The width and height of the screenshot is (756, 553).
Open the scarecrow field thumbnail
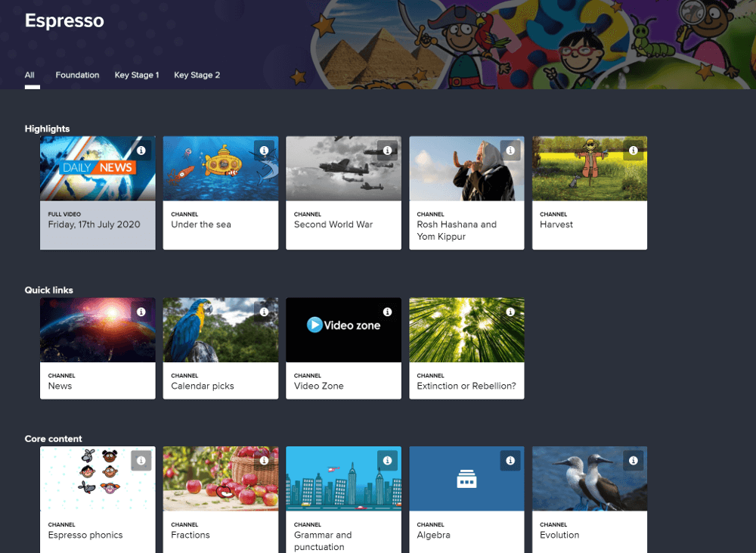tap(590, 169)
